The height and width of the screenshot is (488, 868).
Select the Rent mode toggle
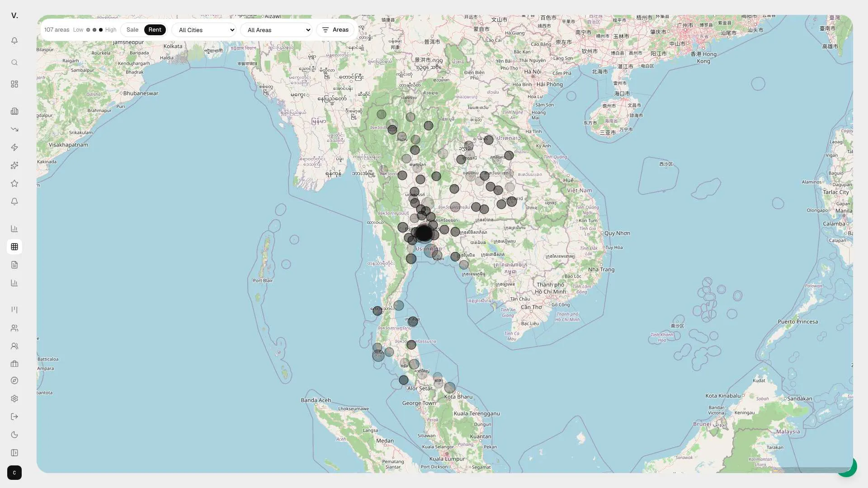click(155, 30)
